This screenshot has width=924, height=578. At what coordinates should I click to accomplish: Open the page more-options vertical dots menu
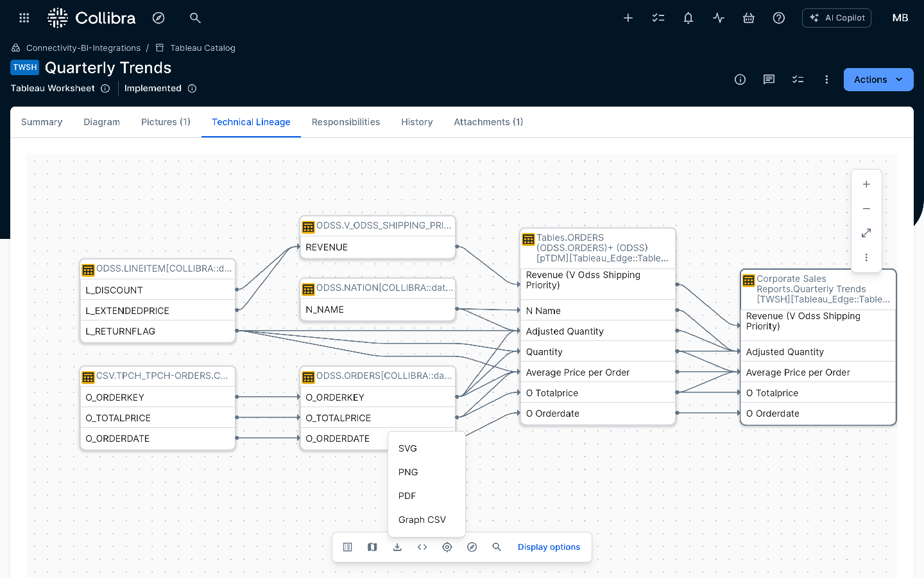[826, 80]
